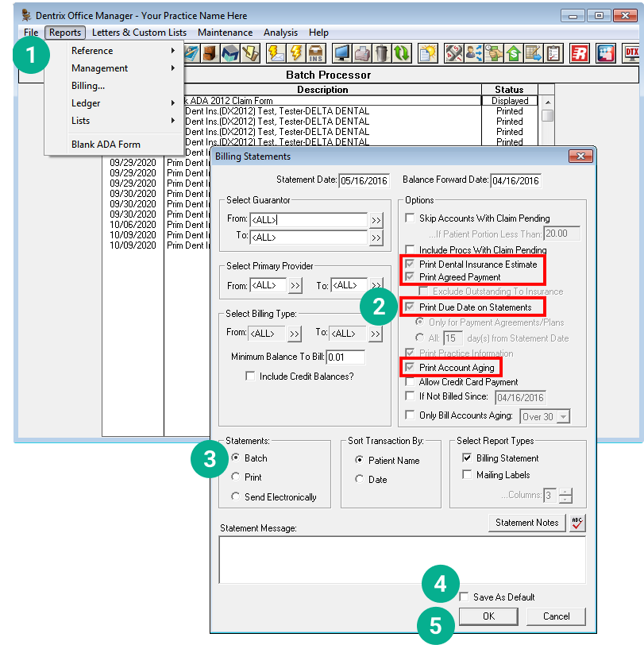Viewport: 644px width, 645px height.
Task: Choose Billing... from the Reports menu
Action: pos(88,86)
